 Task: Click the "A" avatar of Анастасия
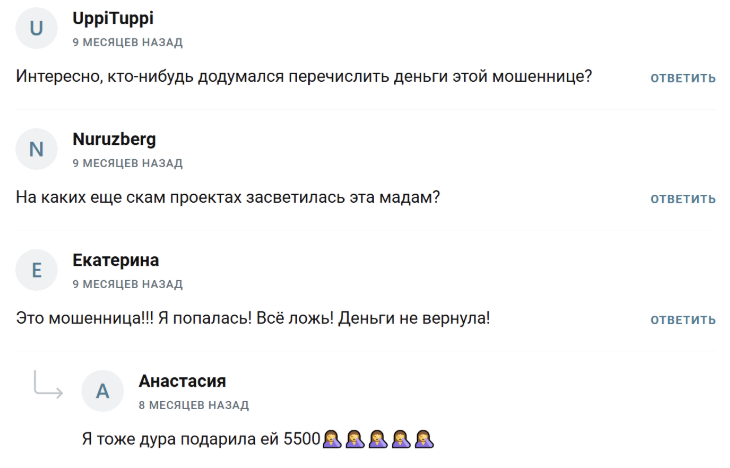102,391
